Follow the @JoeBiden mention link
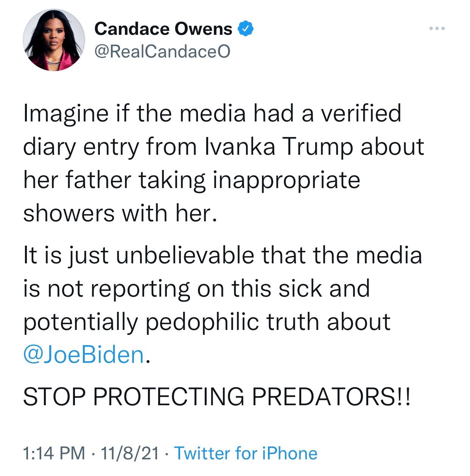Image resolution: width=470 pixels, height=476 pixels. (x=84, y=355)
